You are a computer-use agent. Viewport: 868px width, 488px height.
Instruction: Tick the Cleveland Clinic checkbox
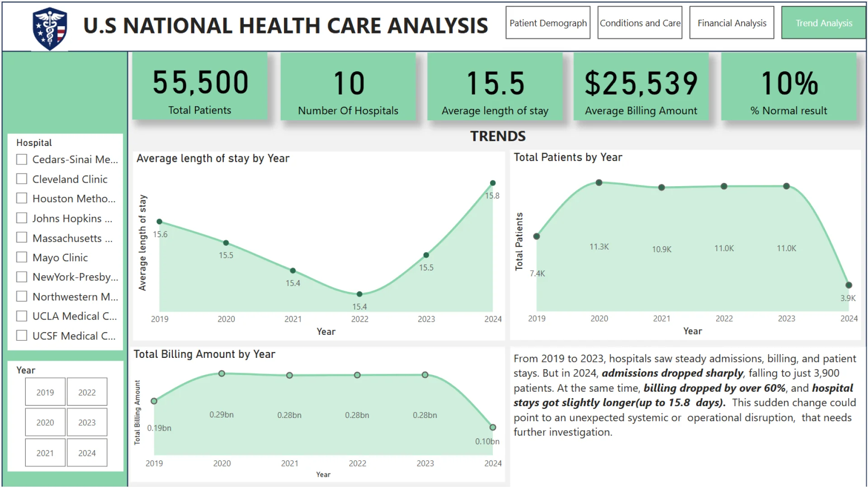pyautogui.click(x=22, y=179)
